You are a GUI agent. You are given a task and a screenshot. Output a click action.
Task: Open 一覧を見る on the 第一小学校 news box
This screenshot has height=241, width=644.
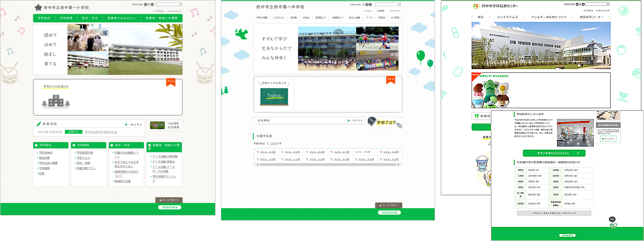click(x=134, y=124)
